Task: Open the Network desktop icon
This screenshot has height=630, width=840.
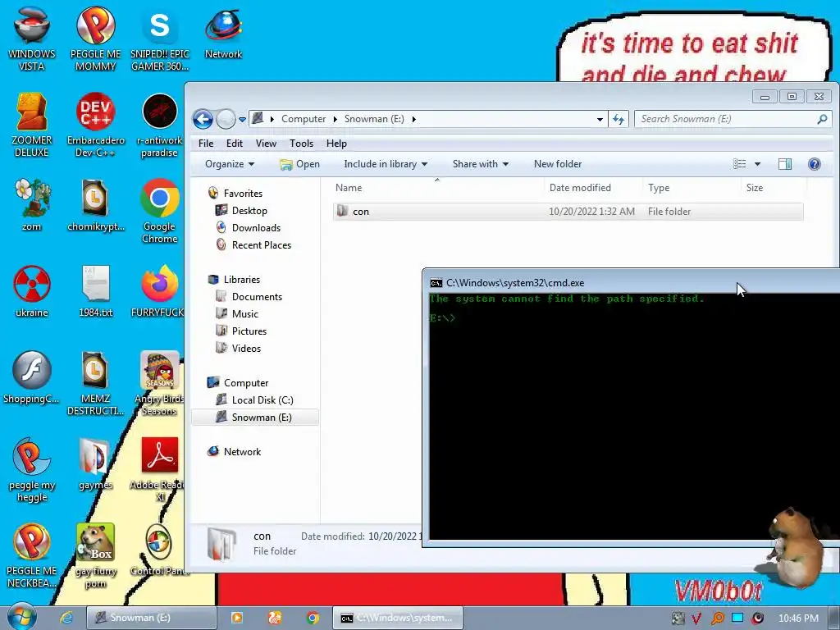Action: point(223,33)
